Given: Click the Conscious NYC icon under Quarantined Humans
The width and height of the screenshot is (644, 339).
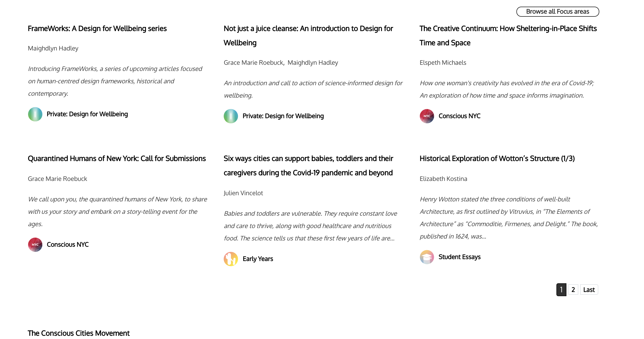Looking at the screenshot, I should click(x=35, y=244).
